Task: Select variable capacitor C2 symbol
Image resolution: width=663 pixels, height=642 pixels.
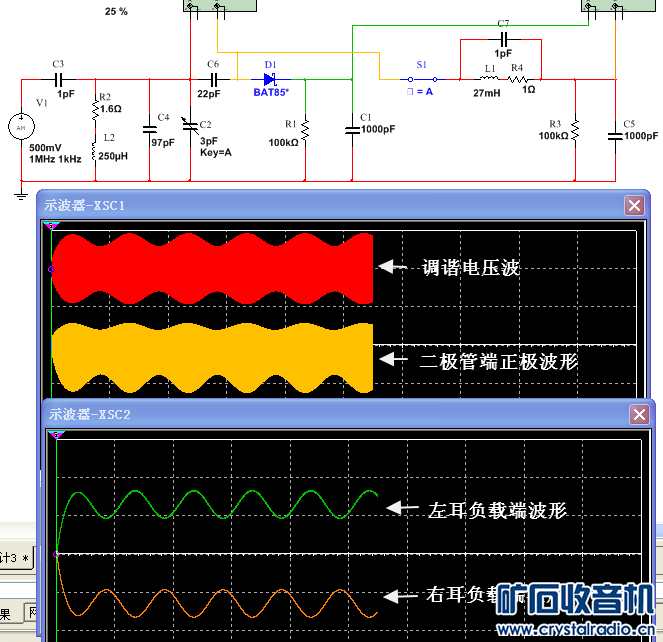Action: 190,124
